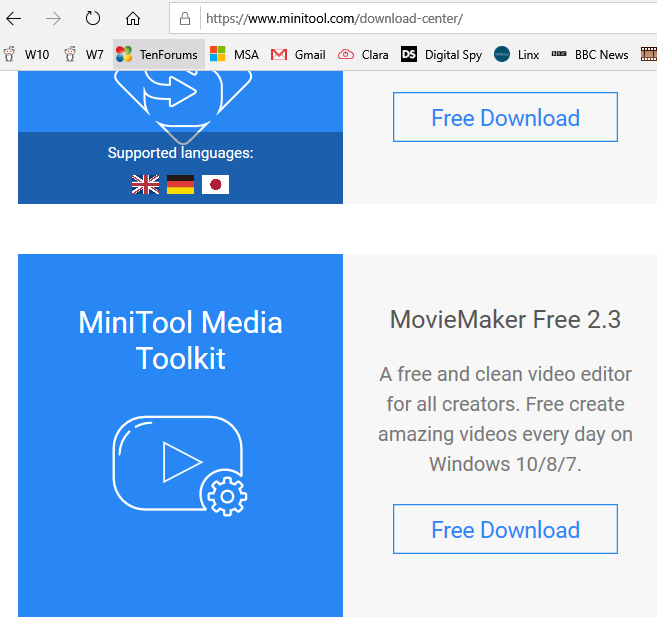Click the 'A free and clean video editor' description
The image size is (657, 618).
coord(505,419)
